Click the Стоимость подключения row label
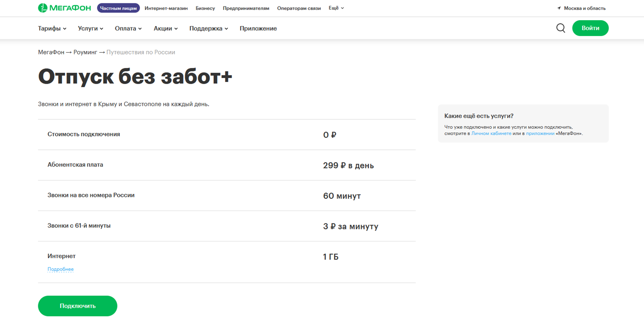The height and width of the screenshot is (323, 644). (84, 134)
